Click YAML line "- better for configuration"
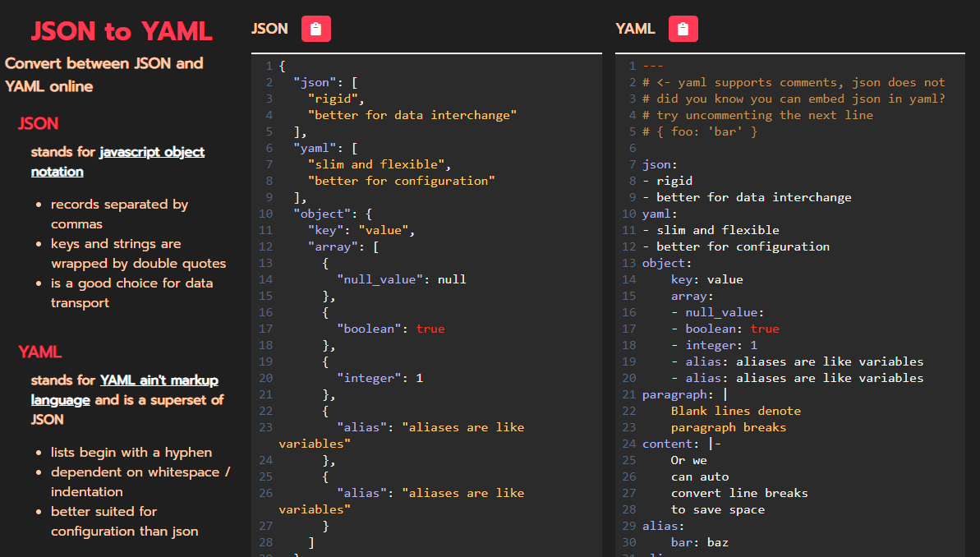The image size is (980, 557). click(x=736, y=246)
